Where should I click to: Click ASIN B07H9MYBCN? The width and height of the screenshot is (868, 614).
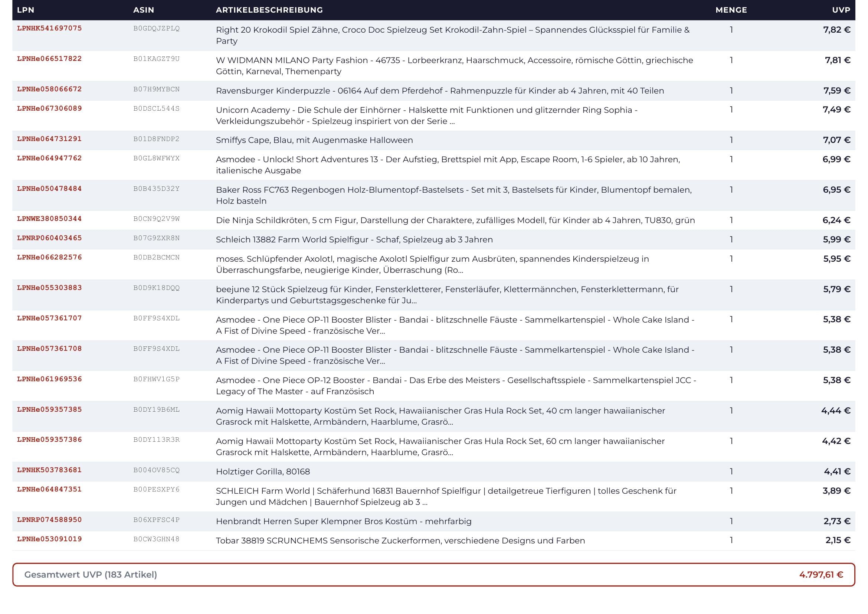click(157, 89)
